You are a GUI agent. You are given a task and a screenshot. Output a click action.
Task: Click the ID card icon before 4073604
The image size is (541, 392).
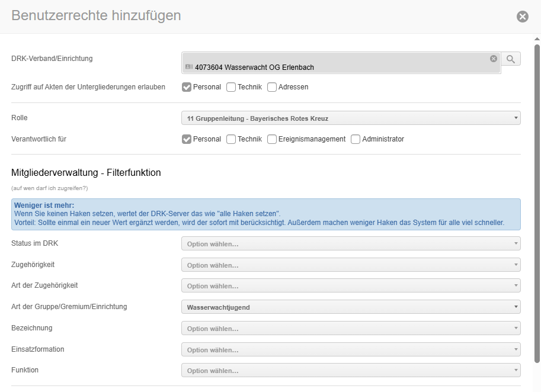189,68
